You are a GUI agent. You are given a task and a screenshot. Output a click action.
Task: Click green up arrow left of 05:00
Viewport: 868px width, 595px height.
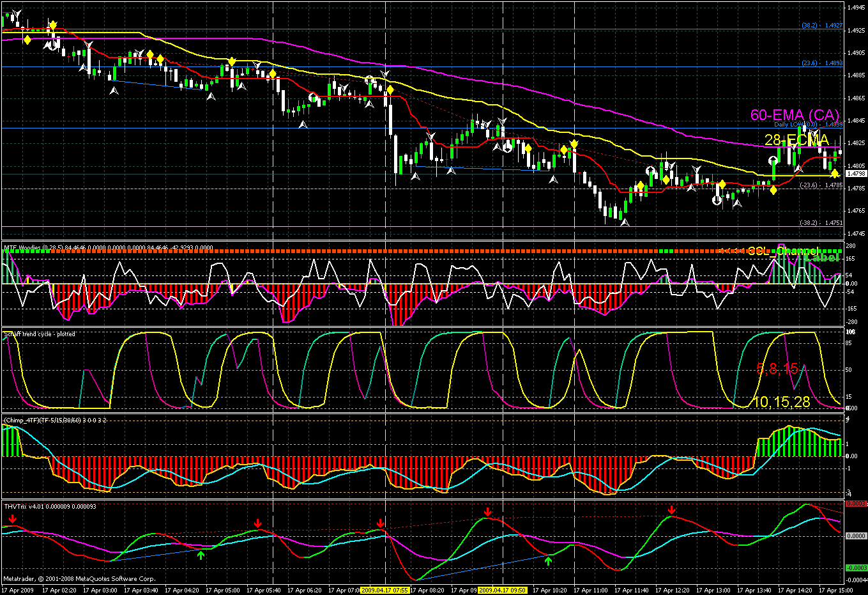[x=201, y=555]
